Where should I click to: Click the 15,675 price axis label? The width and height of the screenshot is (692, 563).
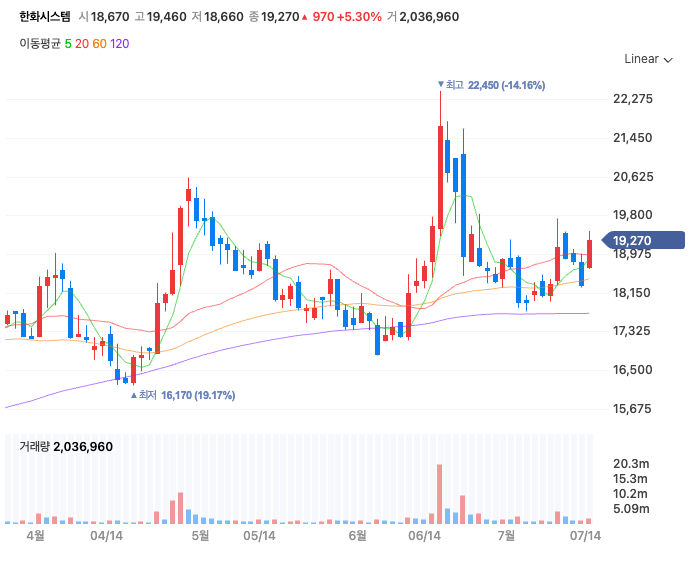632,409
